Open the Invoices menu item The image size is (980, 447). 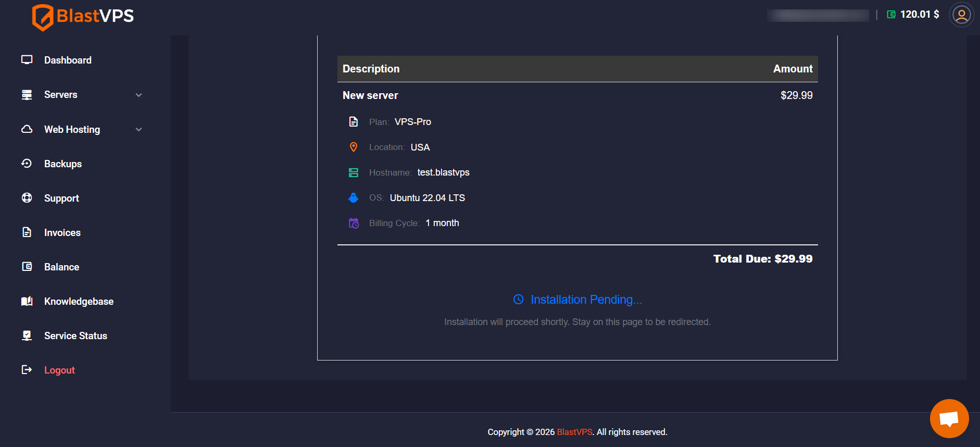(x=62, y=233)
